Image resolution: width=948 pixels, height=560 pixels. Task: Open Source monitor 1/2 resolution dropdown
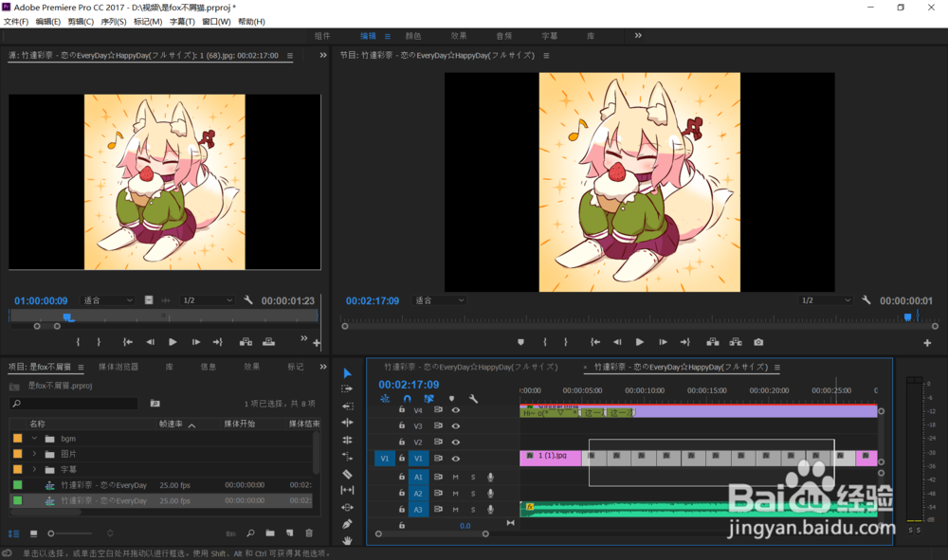pyautogui.click(x=207, y=300)
